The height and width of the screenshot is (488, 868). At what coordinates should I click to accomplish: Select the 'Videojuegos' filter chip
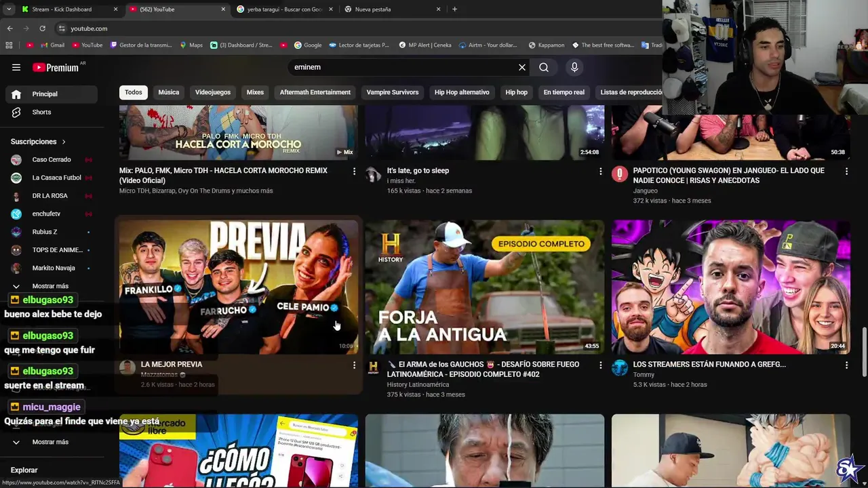(x=213, y=92)
